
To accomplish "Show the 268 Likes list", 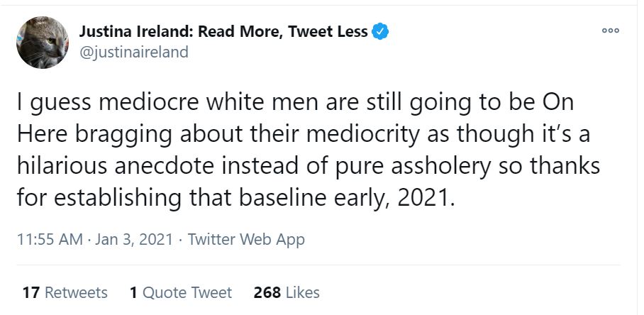I will pyautogui.click(x=287, y=292).
